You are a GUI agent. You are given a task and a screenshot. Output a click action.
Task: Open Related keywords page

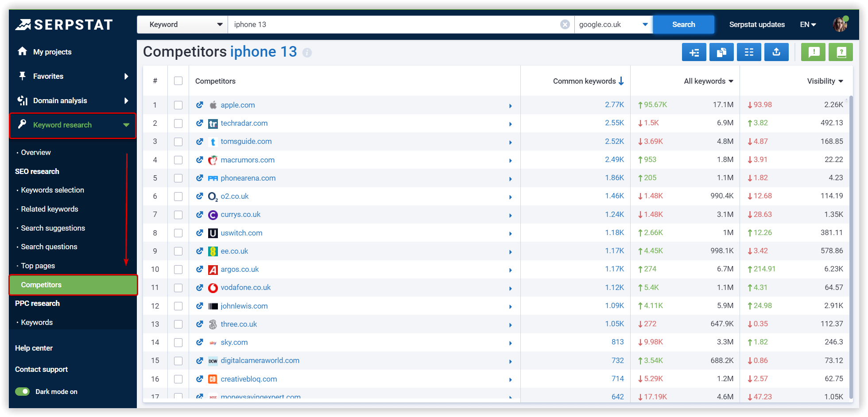(x=50, y=209)
